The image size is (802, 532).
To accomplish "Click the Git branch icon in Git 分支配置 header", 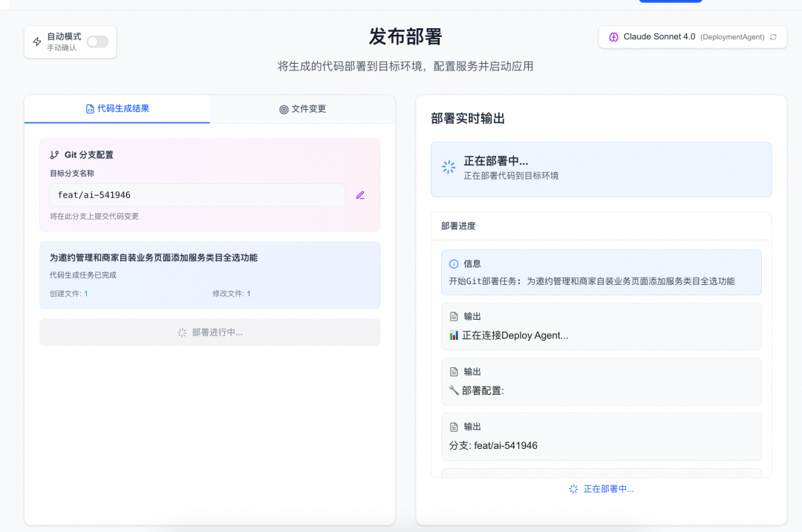I will (x=55, y=154).
